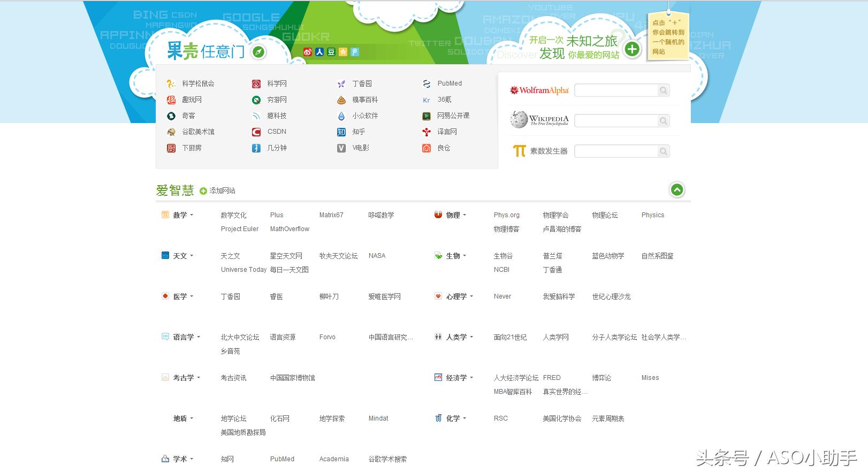The width and height of the screenshot is (868, 473).
Task: Click the PubMed icon in the top panel
Action: 427,83
